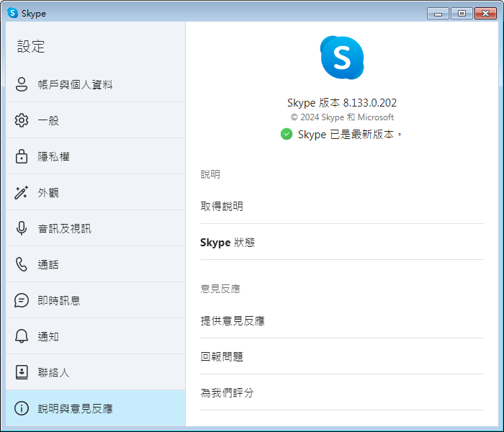Switch to the 音訊及視訊 settings section
The width and height of the screenshot is (504, 432).
[x=64, y=228]
